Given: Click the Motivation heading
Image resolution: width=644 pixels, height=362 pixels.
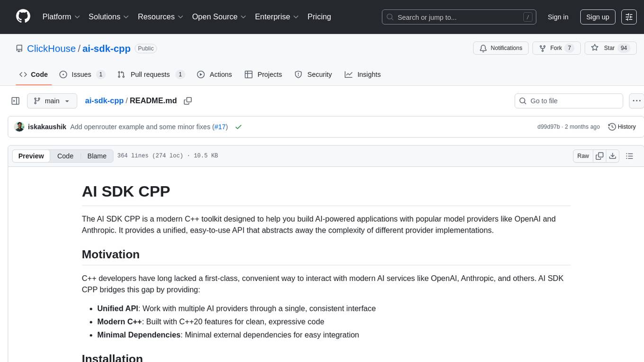Looking at the screenshot, I should 111,254.
